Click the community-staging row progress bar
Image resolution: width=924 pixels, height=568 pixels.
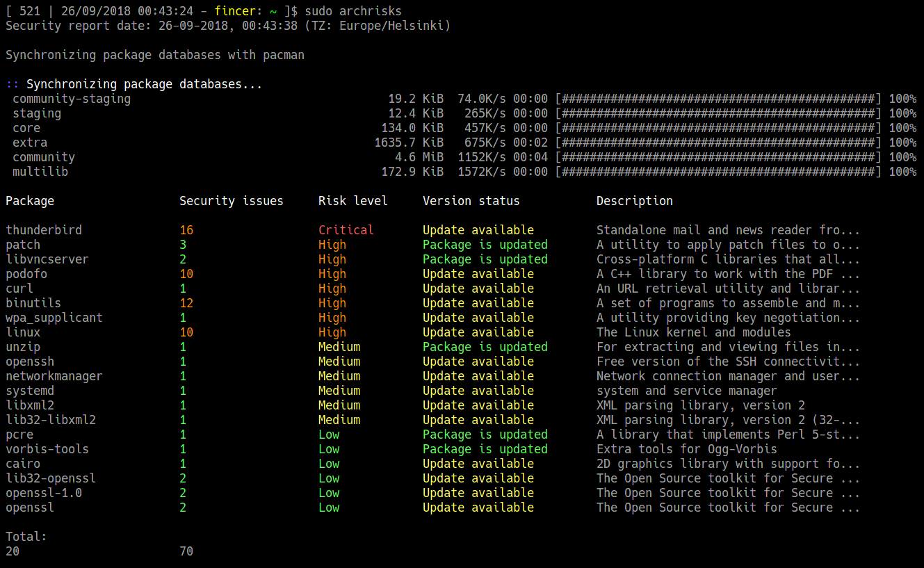coord(718,99)
